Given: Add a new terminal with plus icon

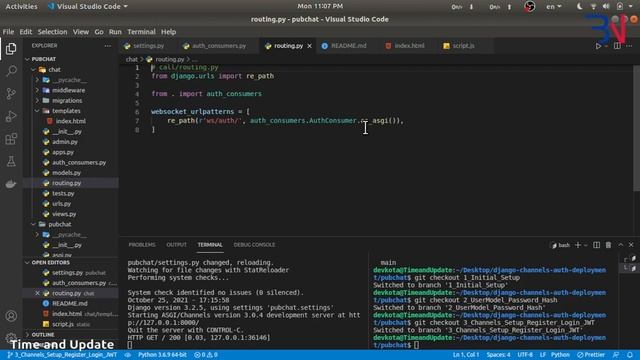Looking at the screenshot, I should [578, 245].
